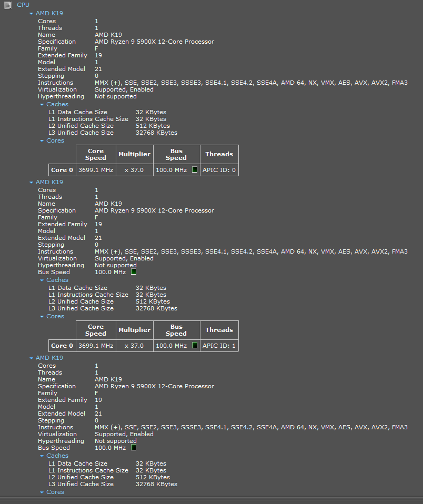Screen dimensions: 423x504
Task: Select first processor's Instructions MMX list value
Action: 251,83
